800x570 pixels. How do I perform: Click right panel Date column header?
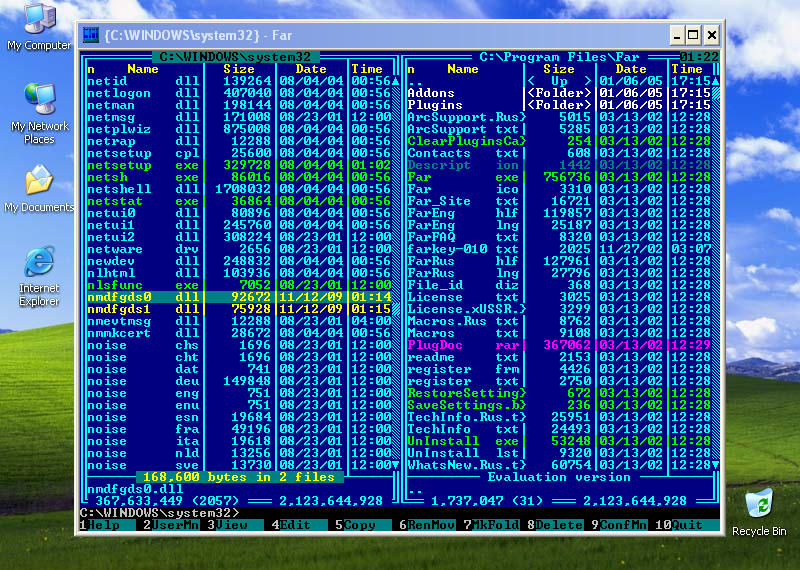[631, 69]
